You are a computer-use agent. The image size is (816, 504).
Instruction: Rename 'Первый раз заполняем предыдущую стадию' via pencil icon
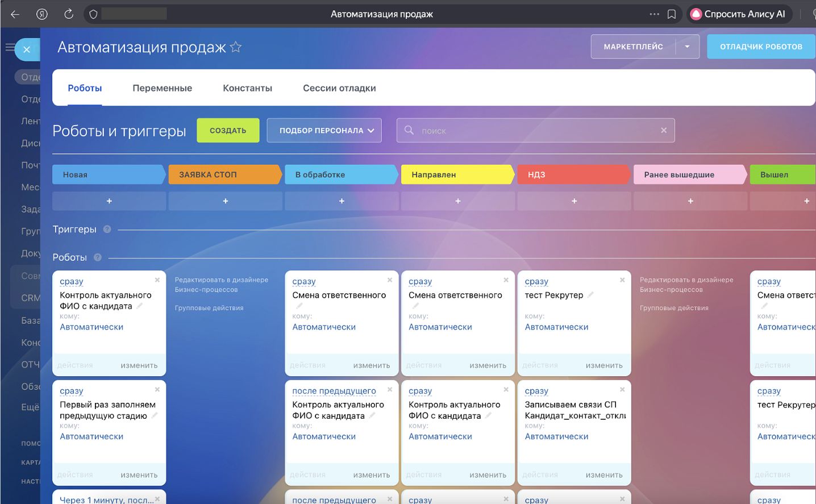coord(154,415)
